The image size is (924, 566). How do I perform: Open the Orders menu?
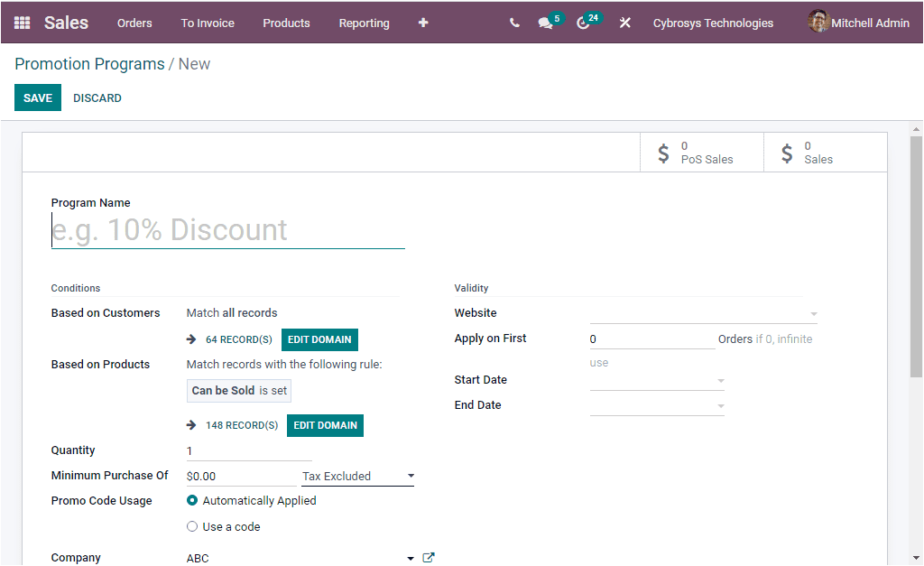[134, 23]
